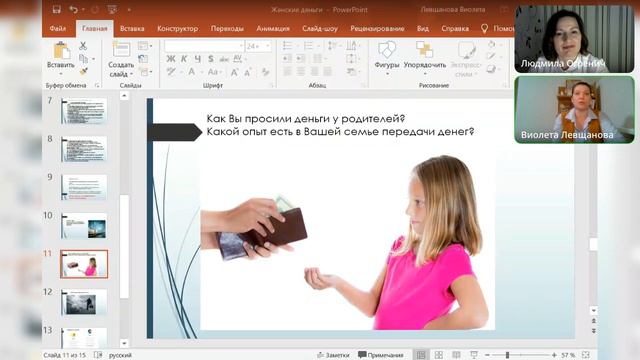640x360 pixels.
Task: Toggle underline Ч formatting
Action: [x=198, y=59]
